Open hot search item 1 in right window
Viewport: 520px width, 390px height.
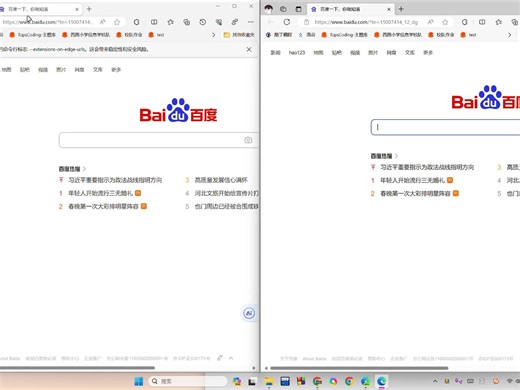coord(413,180)
